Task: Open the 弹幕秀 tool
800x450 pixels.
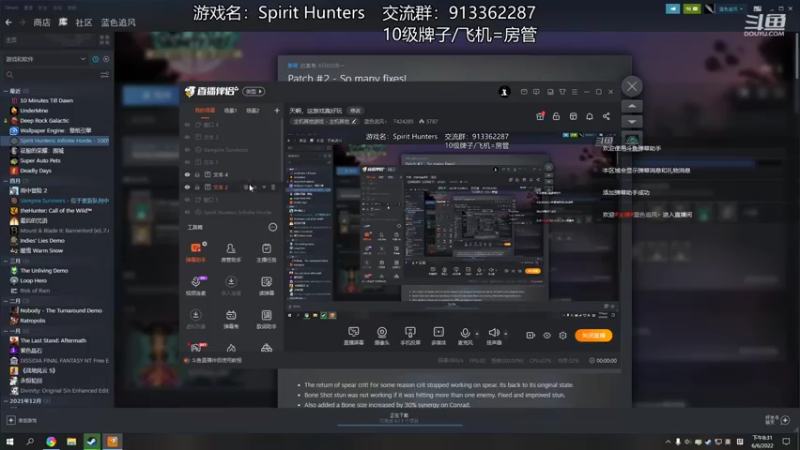Action: click(231, 318)
